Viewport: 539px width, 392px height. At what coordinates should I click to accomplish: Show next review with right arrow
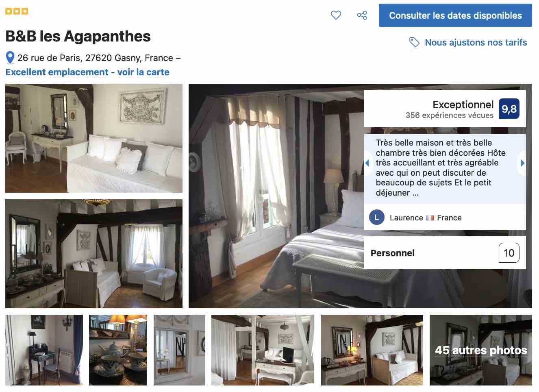(x=523, y=163)
